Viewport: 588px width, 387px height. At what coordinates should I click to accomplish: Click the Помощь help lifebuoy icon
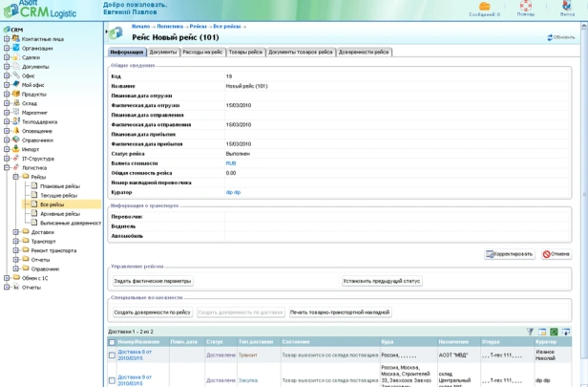click(x=526, y=7)
